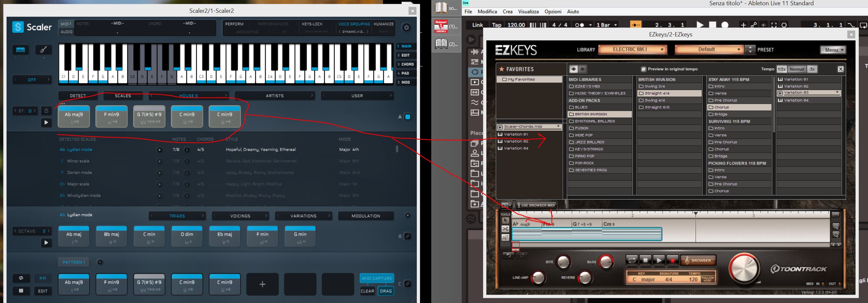This screenshot has height=303, width=868.
Task: Start playback in the Ableton Live transport
Action: 700,25
